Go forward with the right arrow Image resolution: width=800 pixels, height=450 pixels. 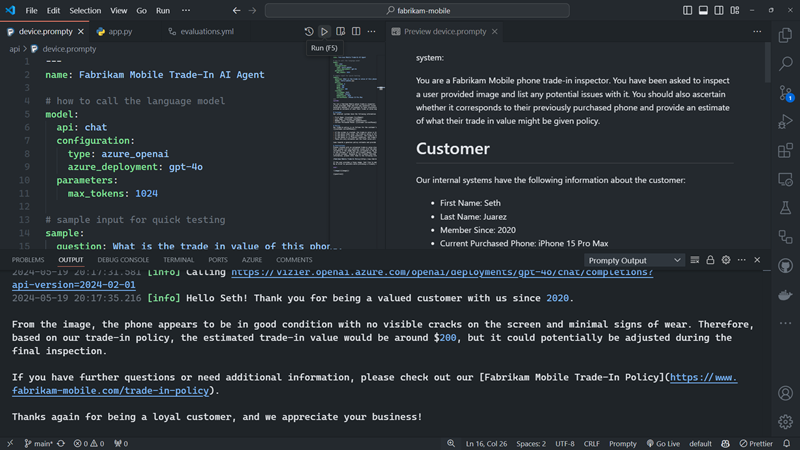(252, 10)
